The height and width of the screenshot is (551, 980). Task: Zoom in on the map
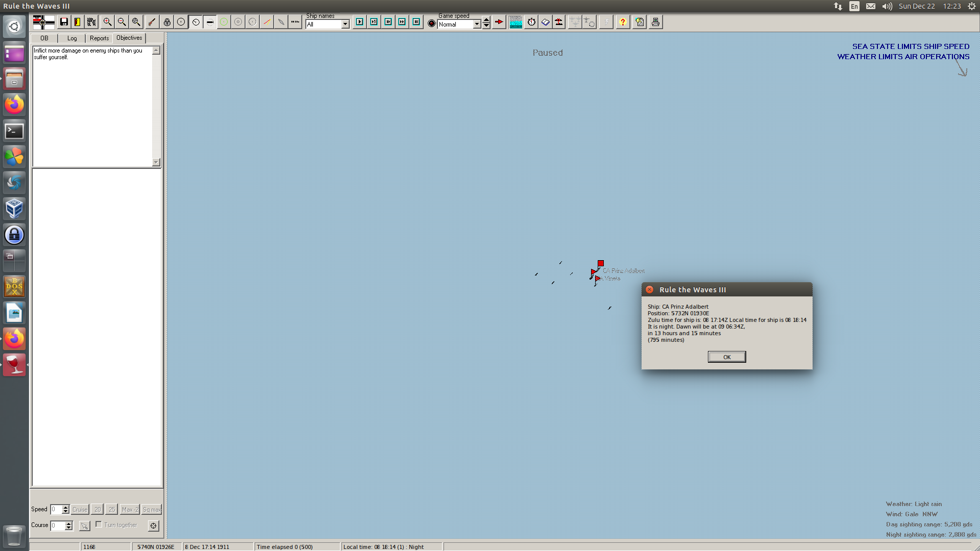point(108,22)
